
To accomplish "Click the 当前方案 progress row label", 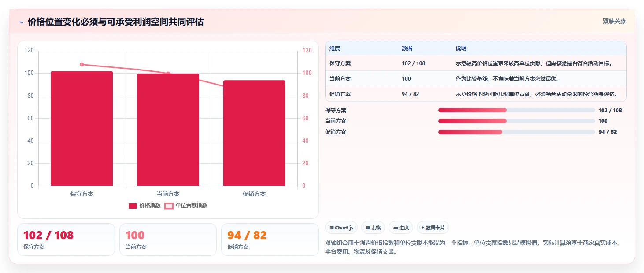I will coord(336,121).
